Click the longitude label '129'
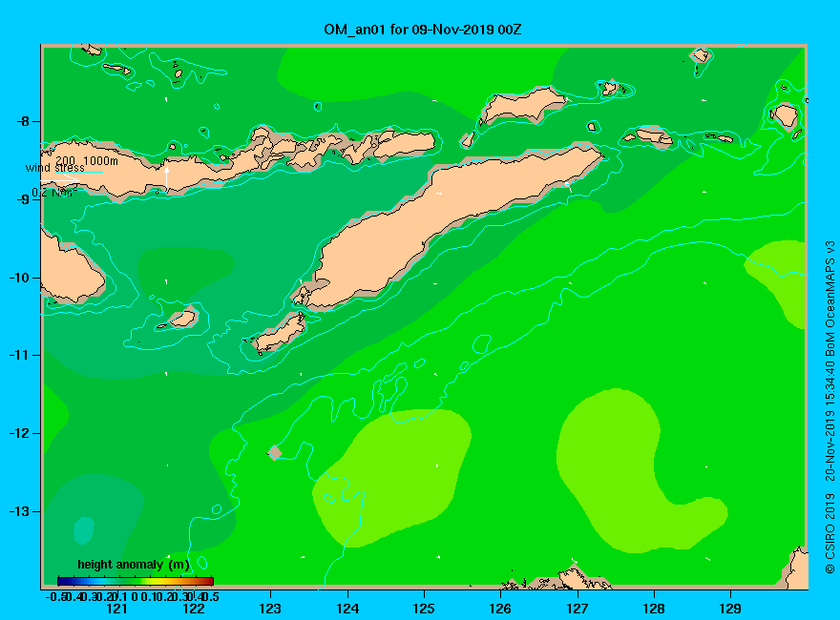 pos(730,609)
